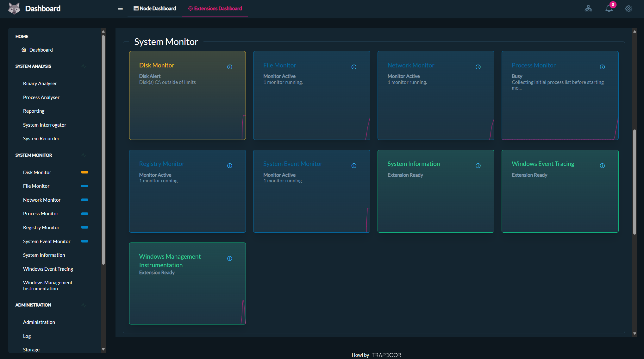
Task: Collapse the System Monitor sidebar section
Action: click(84, 155)
